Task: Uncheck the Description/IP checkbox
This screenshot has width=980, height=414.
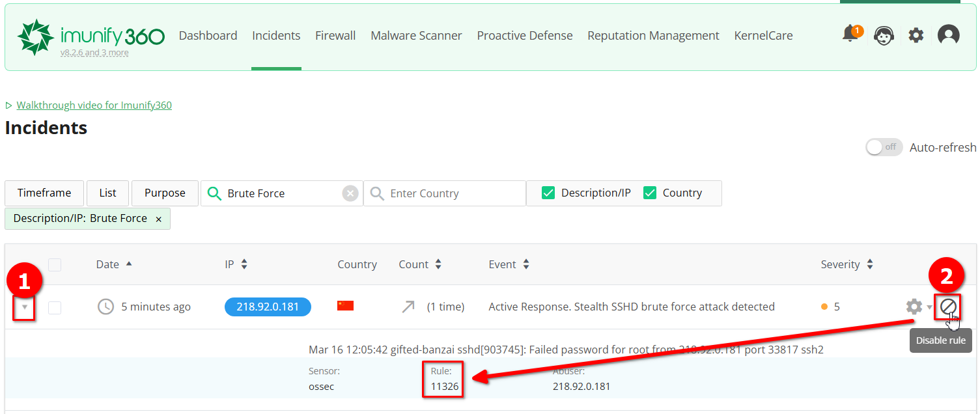Action: click(x=548, y=193)
